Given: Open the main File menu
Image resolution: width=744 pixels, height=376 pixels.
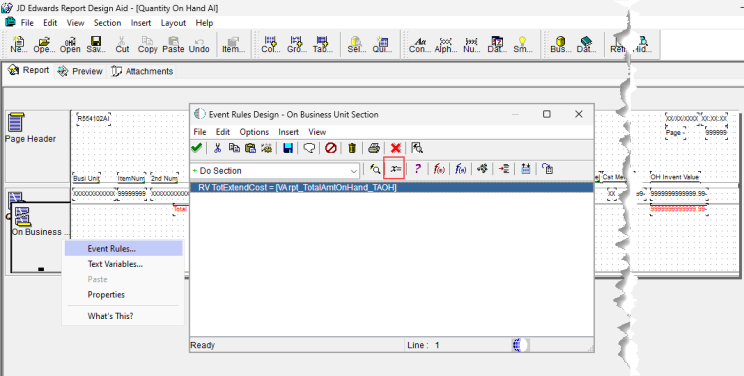Looking at the screenshot, I should pos(27,23).
